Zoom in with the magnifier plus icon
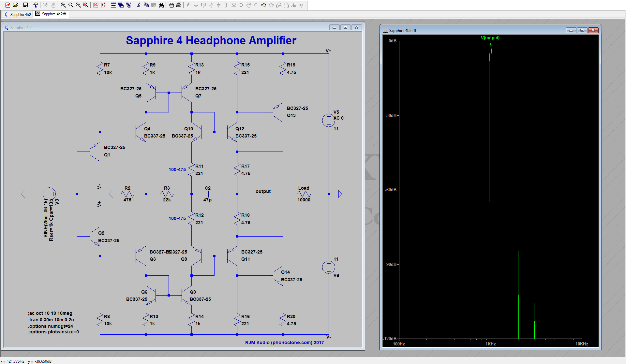This screenshot has width=626, height=364. 63,5
